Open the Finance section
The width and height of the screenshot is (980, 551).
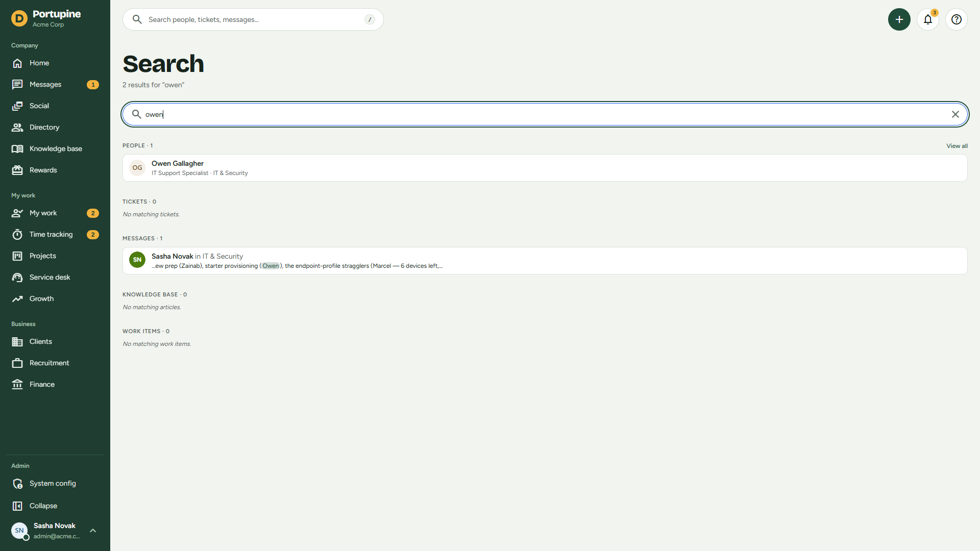(x=55, y=385)
